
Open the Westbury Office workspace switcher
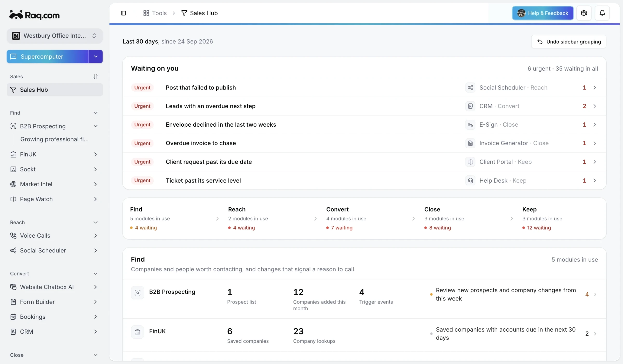pyautogui.click(x=55, y=36)
